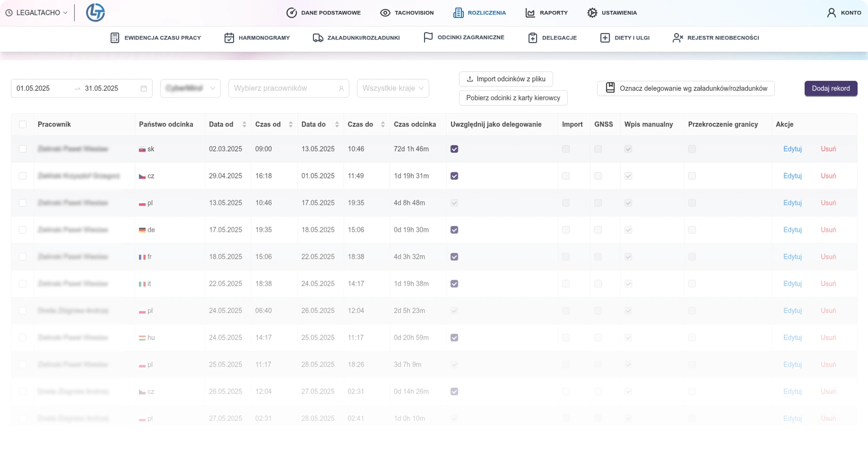The height and width of the screenshot is (450, 868).
Task: Click the Ustawienia gear icon
Action: pyautogui.click(x=592, y=13)
